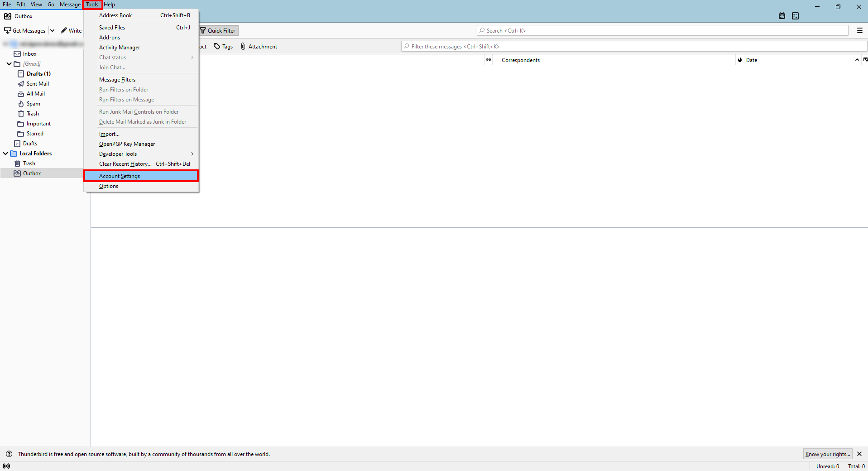Open Account Settings from the Tools menu
This screenshot has height=471, width=868.
pos(119,176)
